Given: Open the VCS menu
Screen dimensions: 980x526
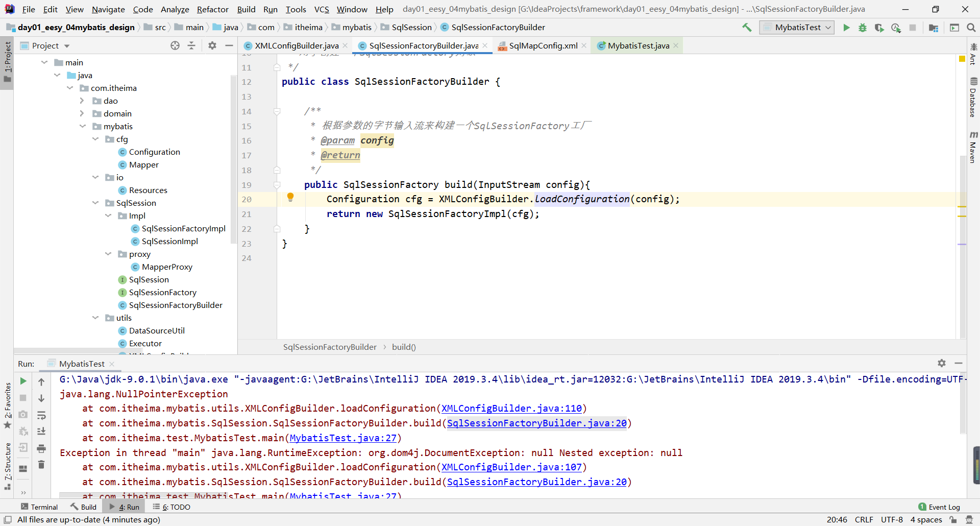Looking at the screenshot, I should click(322, 9).
